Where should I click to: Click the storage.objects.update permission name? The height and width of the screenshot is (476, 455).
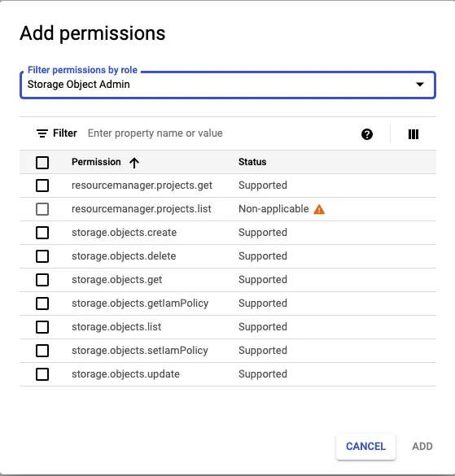[125, 374]
